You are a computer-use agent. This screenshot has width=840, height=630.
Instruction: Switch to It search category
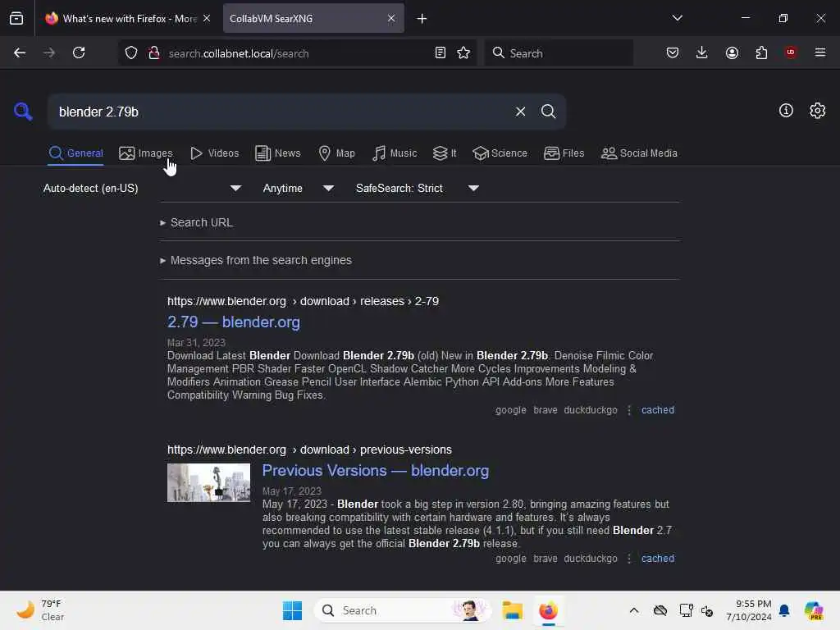tap(445, 153)
